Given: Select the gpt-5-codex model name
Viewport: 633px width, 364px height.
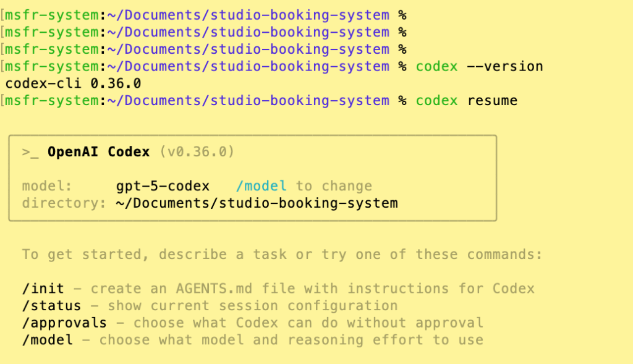Looking at the screenshot, I should [x=163, y=186].
